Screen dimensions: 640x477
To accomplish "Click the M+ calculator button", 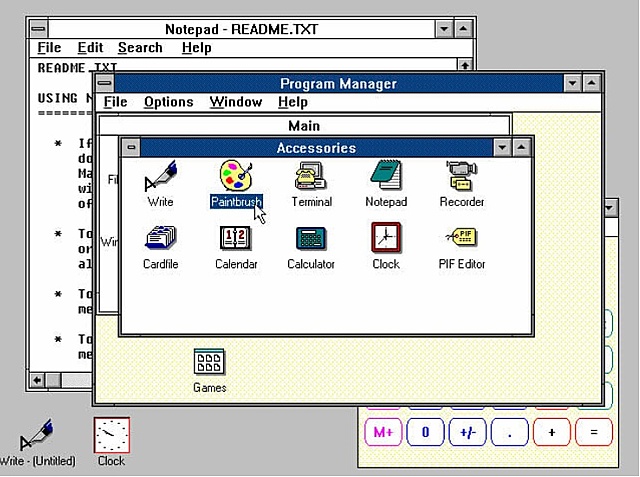I will [x=383, y=432].
